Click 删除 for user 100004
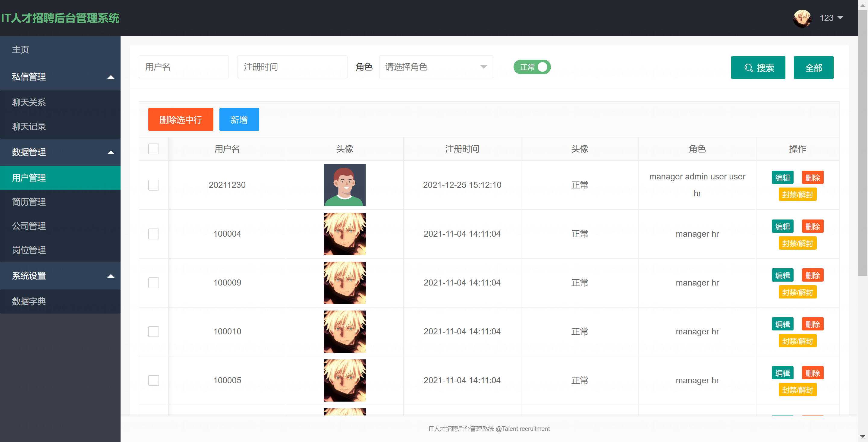The height and width of the screenshot is (442, 868). point(813,226)
